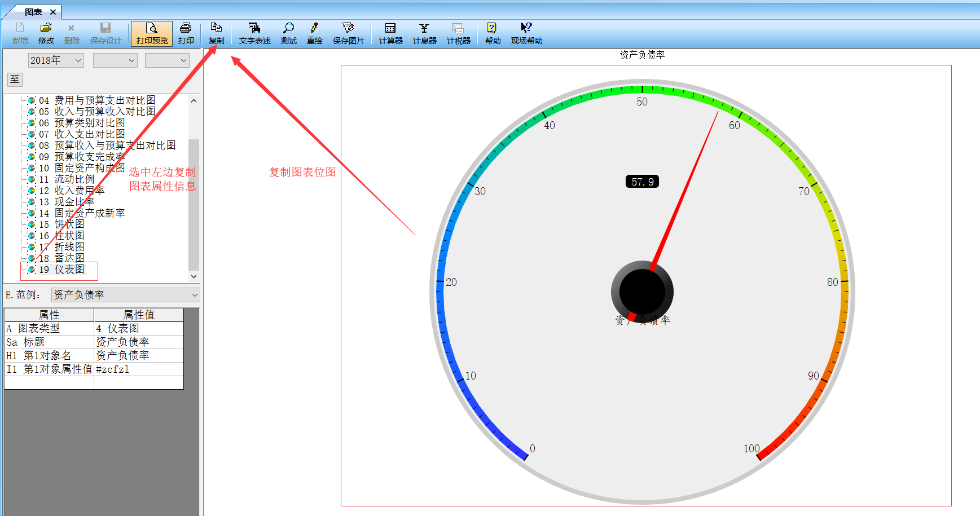This screenshot has height=516, width=980.
Task: Open the 计税器 tax calculator
Action: [458, 28]
